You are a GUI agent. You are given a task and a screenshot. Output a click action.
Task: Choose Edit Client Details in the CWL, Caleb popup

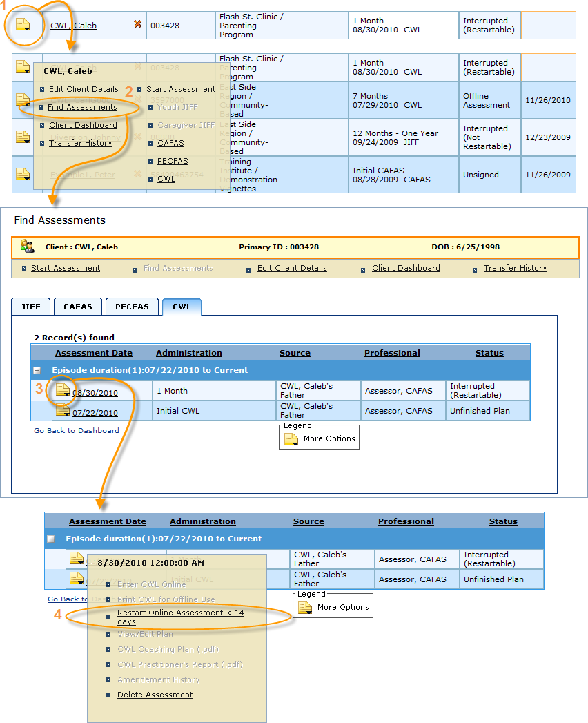(84, 89)
